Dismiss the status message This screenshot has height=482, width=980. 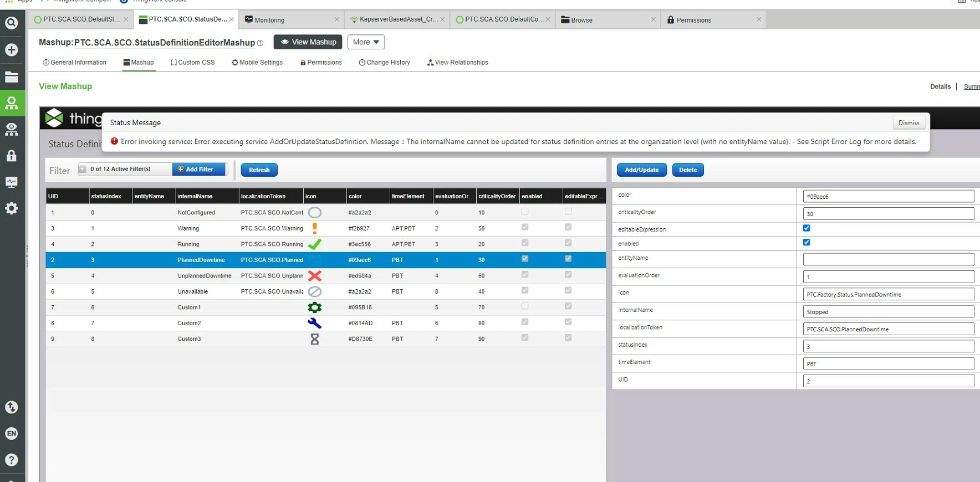pos(909,123)
